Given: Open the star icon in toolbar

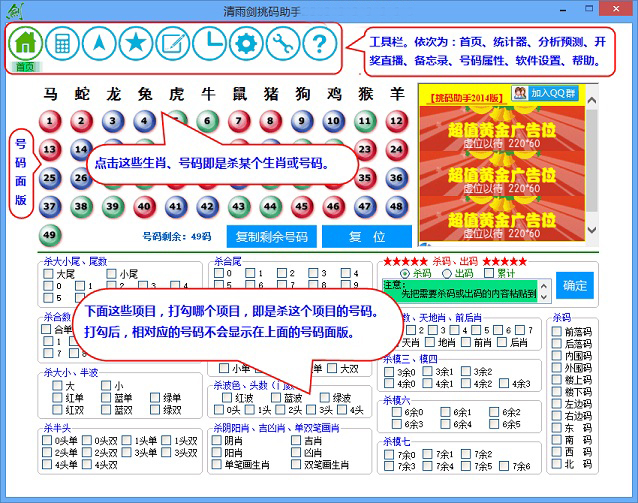Looking at the screenshot, I should (x=135, y=43).
